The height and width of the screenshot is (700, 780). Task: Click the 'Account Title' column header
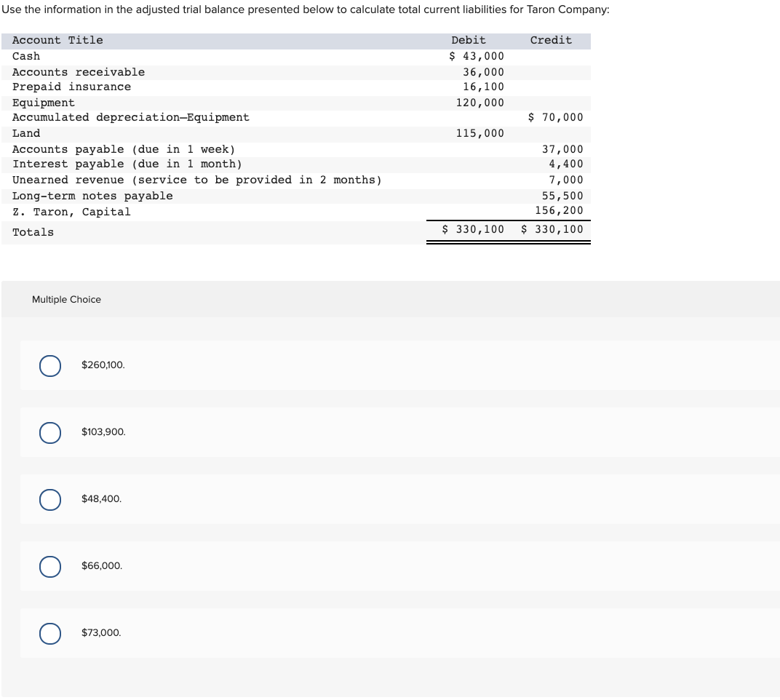(57, 40)
